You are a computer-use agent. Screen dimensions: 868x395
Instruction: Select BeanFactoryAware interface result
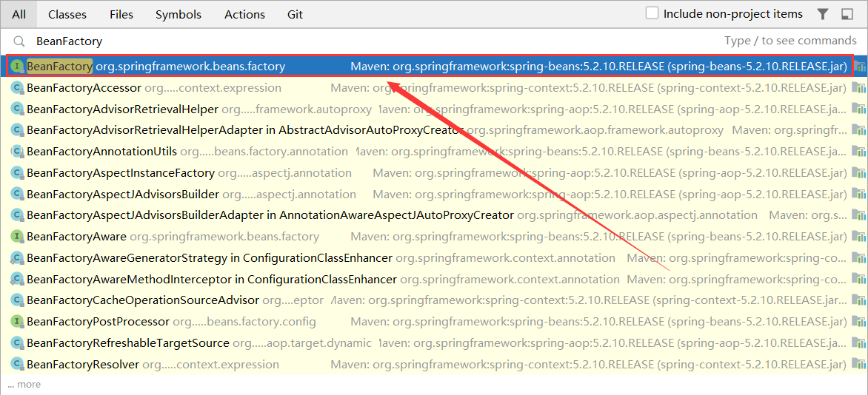coord(434,236)
